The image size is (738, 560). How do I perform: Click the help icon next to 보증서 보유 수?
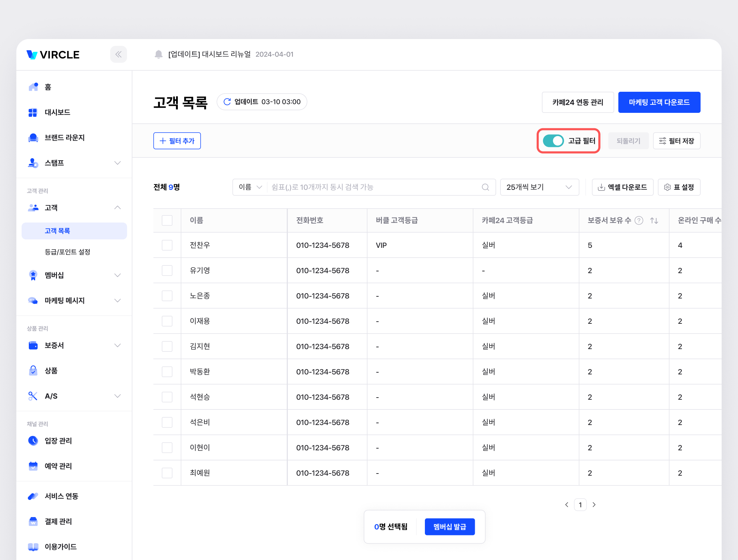[x=639, y=220]
